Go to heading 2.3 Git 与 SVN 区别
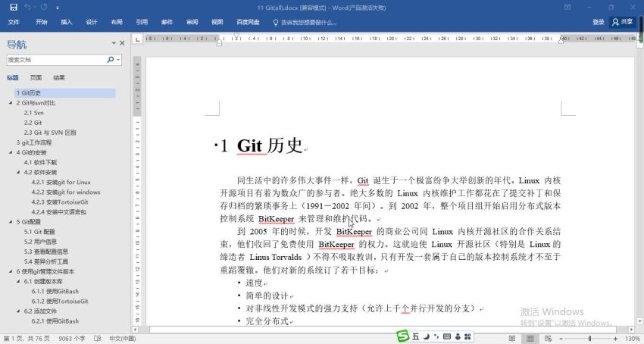644x344 pixels. [x=50, y=133]
